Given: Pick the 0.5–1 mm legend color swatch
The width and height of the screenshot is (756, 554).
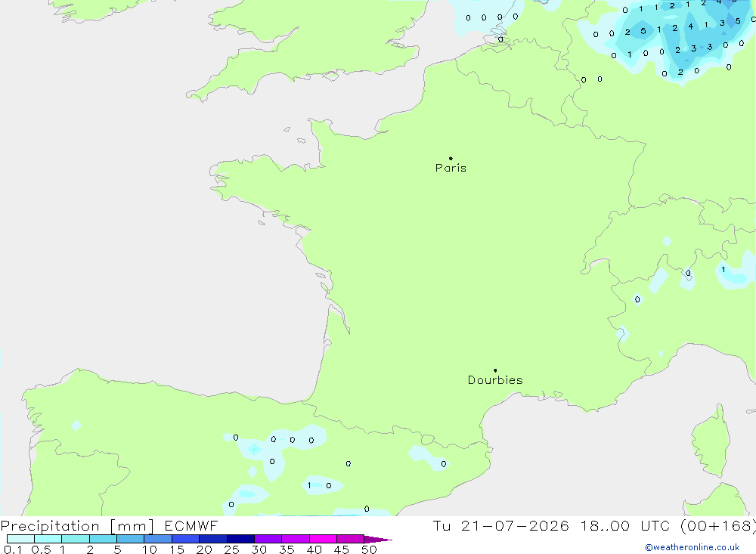Looking at the screenshot, I should 48,539.
